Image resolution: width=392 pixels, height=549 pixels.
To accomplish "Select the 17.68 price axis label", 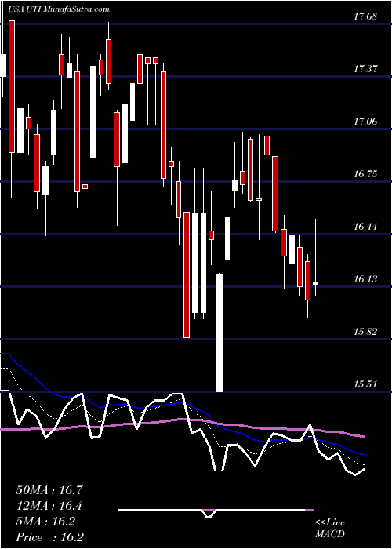I will point(365,16).
